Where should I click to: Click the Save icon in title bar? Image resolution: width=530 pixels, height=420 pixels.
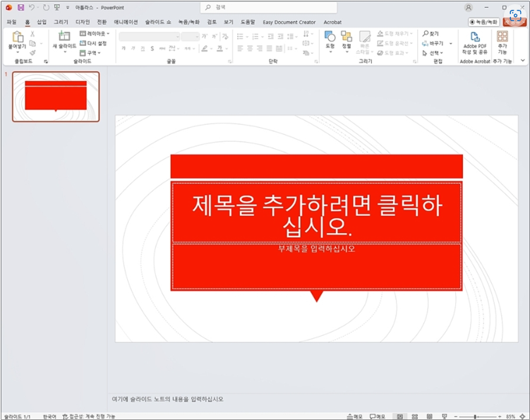[x=20, y=7]
